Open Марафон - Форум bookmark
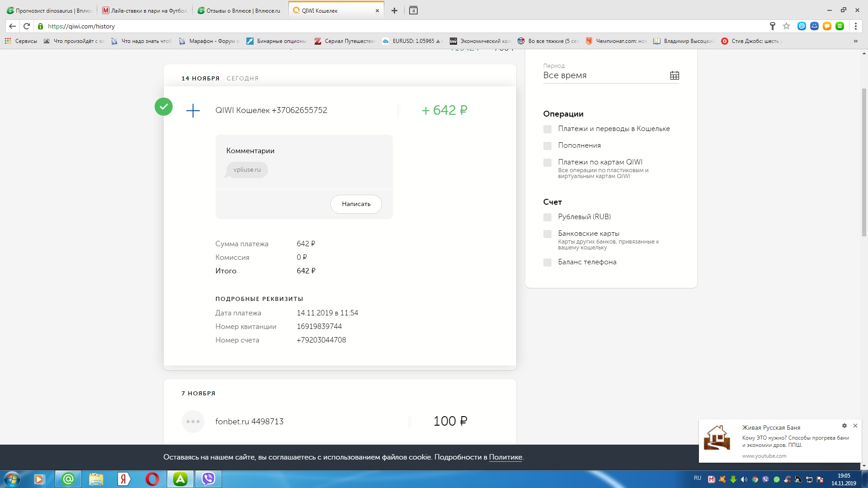This screenshot has height=488, width=868. tap(209, 41)
